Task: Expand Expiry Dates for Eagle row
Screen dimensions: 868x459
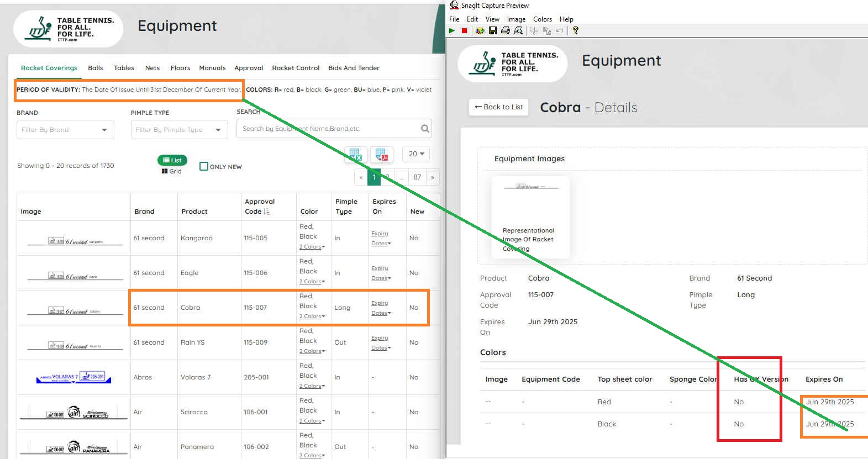Action: click(x=381, y=273)
